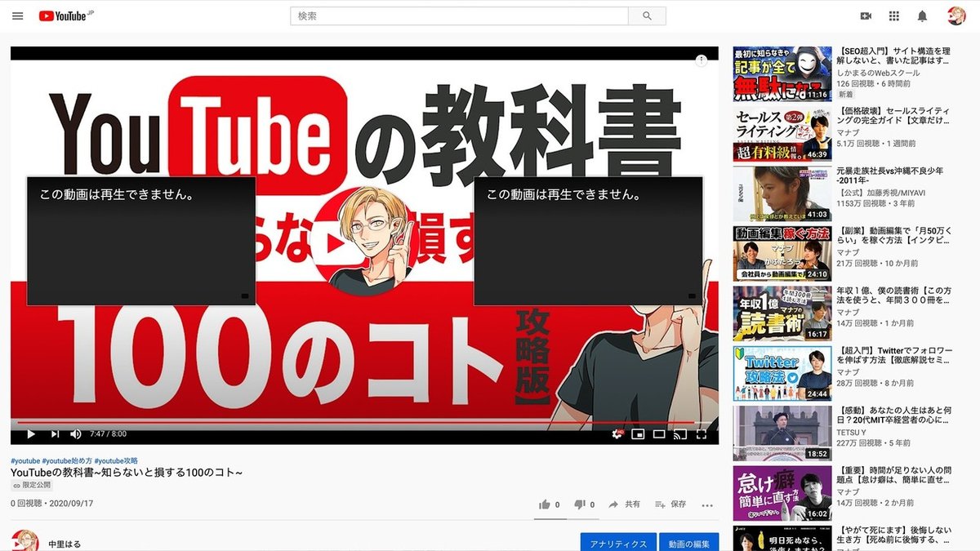The image size is (980, 551).
Task: Open title 元暴走族社長vs沖縄不良少年
Action: pyautogui.click(x=891, y=176)
